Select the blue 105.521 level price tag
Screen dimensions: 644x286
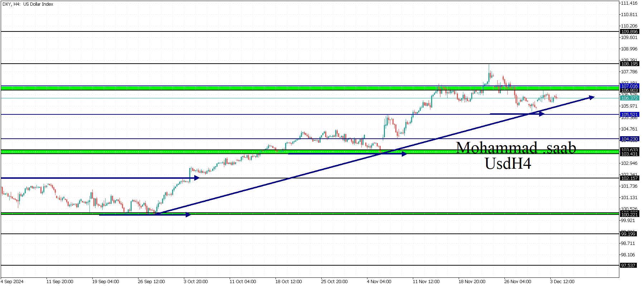629,115
